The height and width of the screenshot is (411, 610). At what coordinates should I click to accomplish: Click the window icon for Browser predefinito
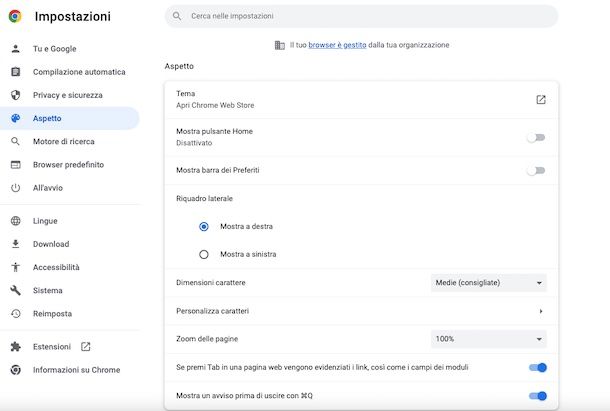pos(16,165)
